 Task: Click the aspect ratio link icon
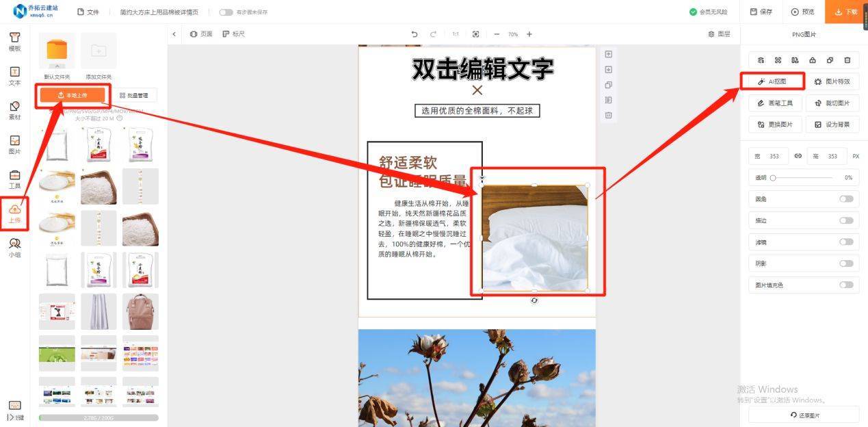tap(798, 156)
